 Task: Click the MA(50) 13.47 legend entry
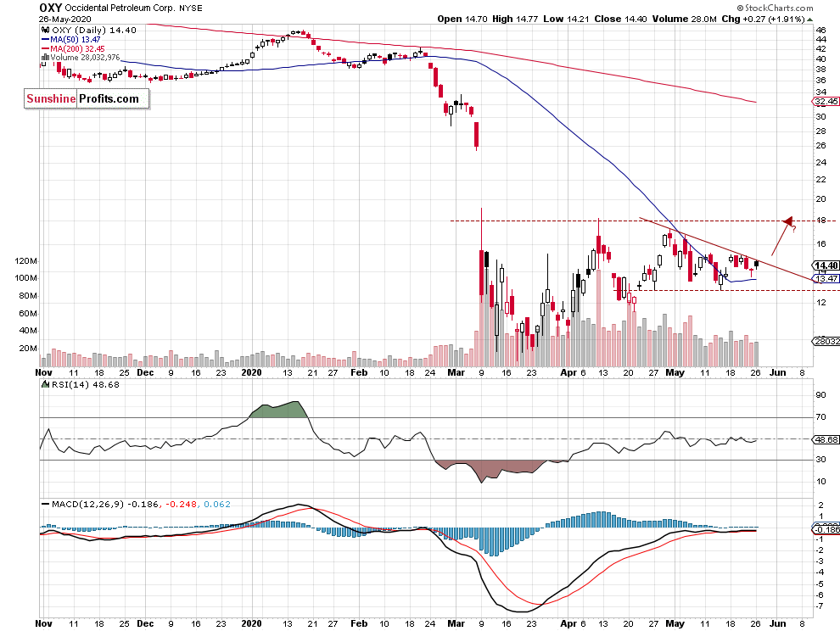[x=76, y=40]
